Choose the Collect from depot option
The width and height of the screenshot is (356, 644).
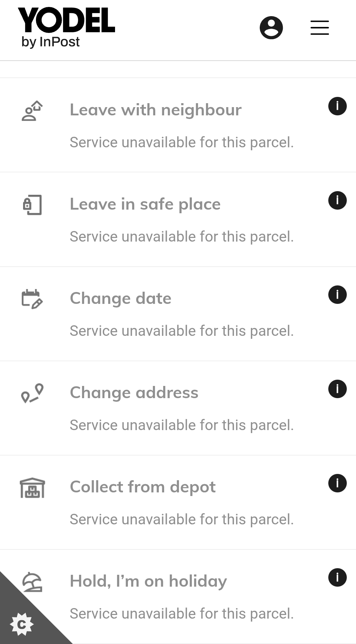coord(142,487)
